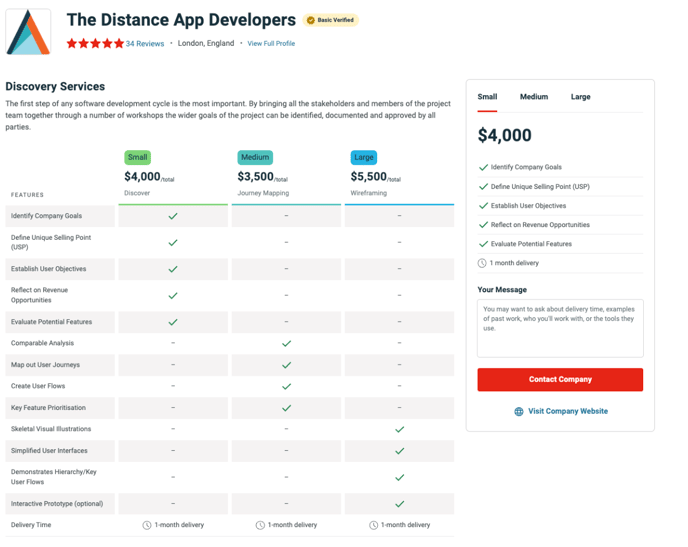
Task: Switch to the Large package tab
Action: tap(580, 97)
